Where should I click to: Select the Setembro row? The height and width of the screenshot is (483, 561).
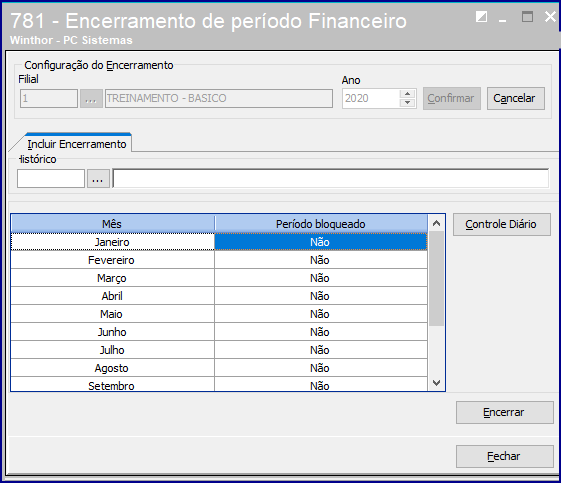(x=219, y=384)
